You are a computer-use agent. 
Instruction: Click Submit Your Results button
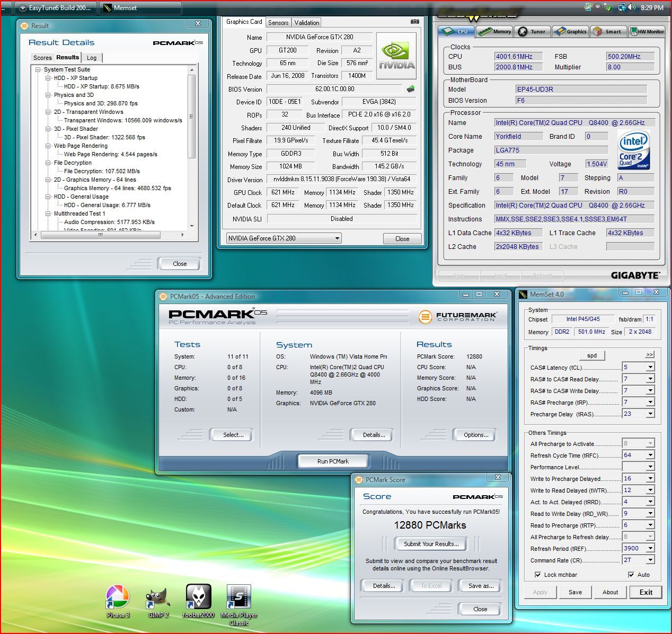(431, 543)
